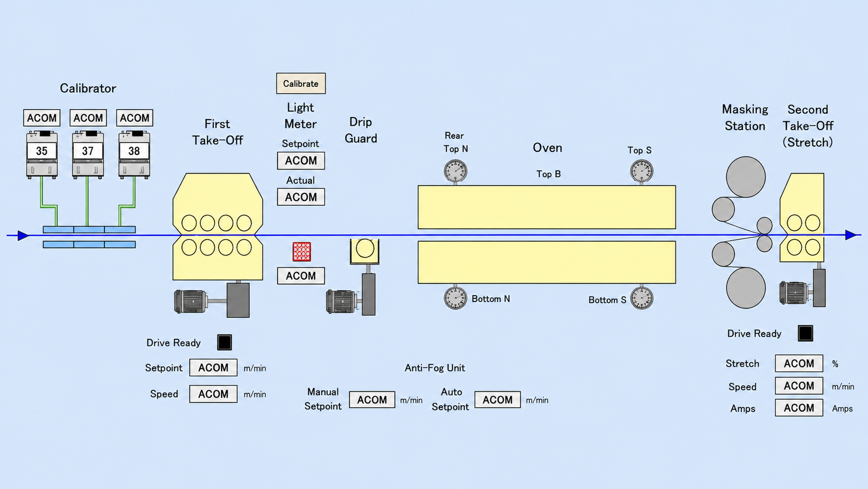Click the First Take-Off drive motor

(190, 301)
